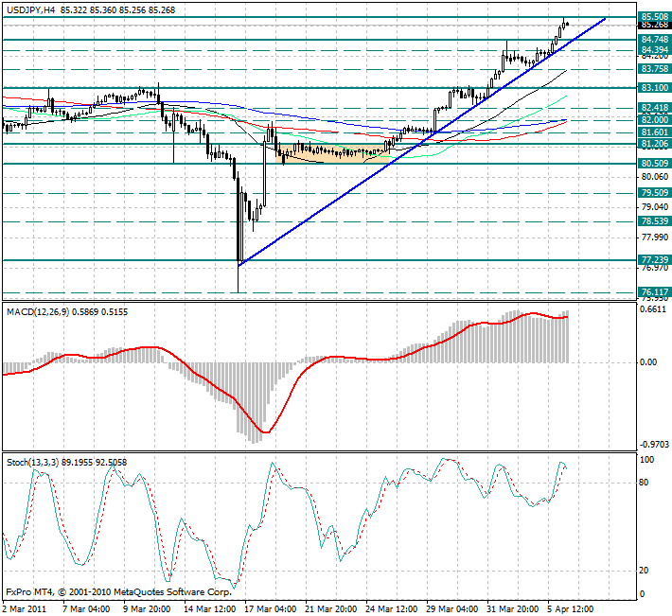Select the 7 Mar 04:00 time label
The width and height of the screenshot is (672, 616).
click(86, 609)
